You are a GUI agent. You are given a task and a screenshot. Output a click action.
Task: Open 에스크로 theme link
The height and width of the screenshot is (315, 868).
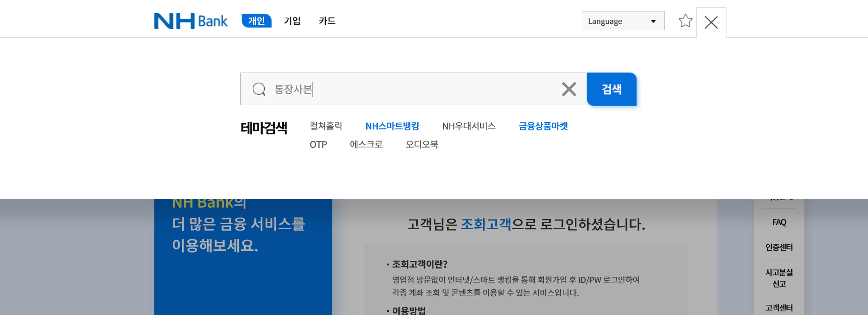click(x=366, y=144)
